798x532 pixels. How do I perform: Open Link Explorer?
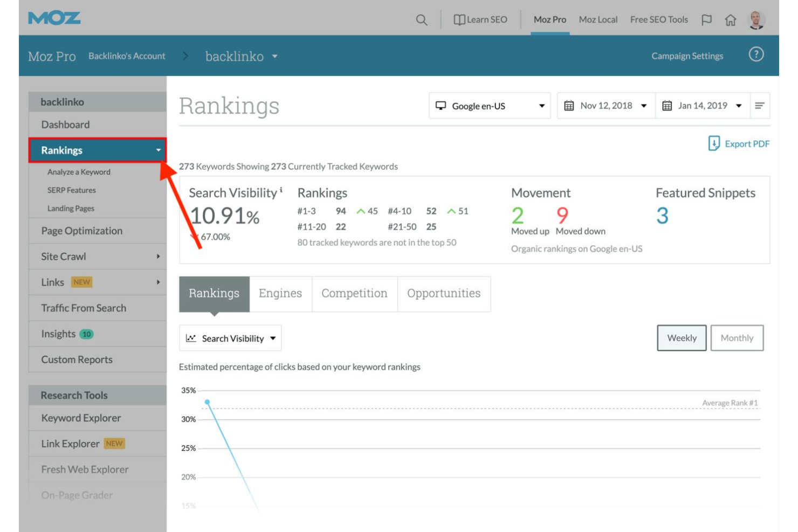pyautogui.click(x=70, y=444)
